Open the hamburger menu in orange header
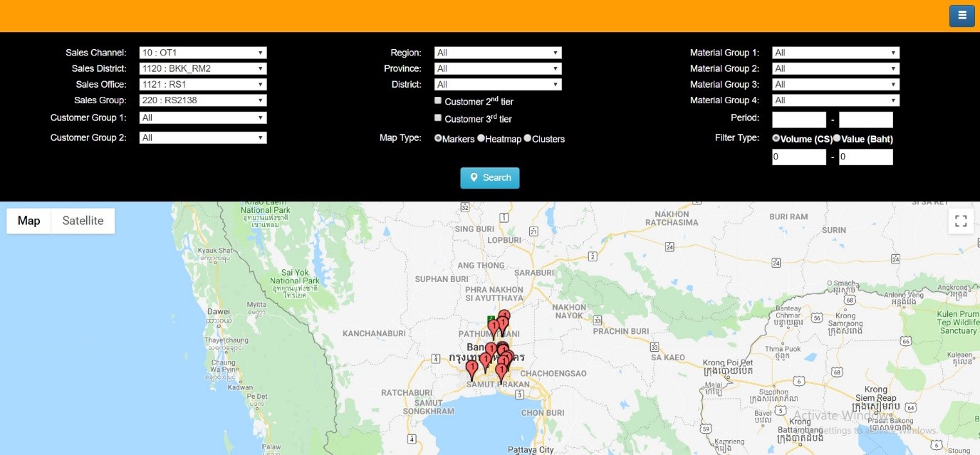 click(x=961, y=16)
